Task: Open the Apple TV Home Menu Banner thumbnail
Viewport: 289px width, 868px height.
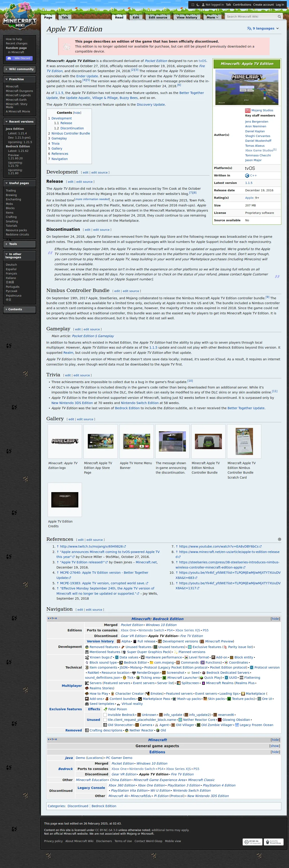Action: (137, 441)
